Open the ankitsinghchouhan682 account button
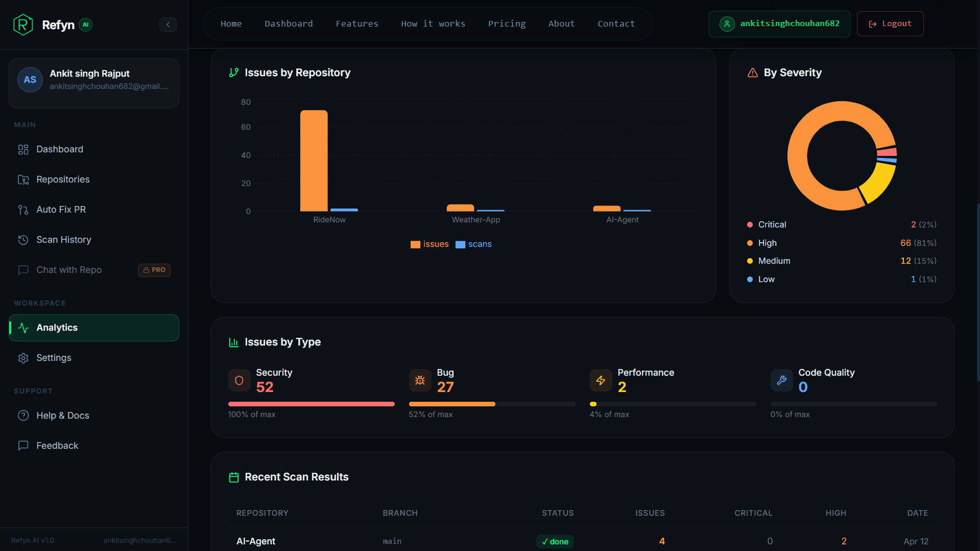 pyautogui.click(x=779, y=24)
